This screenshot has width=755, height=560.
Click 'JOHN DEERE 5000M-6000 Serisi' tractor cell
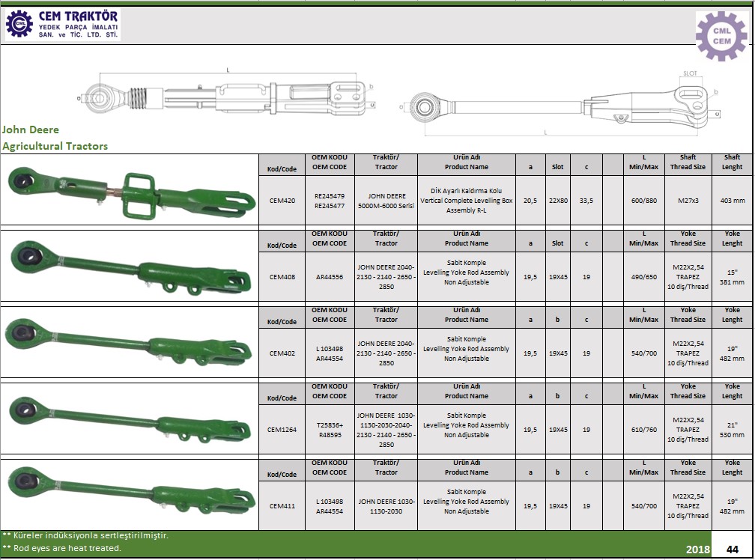(386, 201)
